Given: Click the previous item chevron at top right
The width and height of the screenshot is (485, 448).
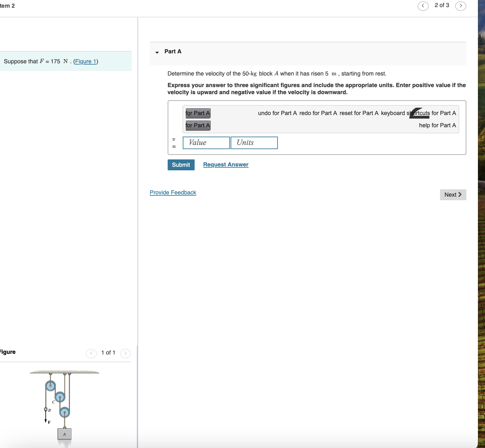Looking at the screenshot, I should (x=423, y=6).
